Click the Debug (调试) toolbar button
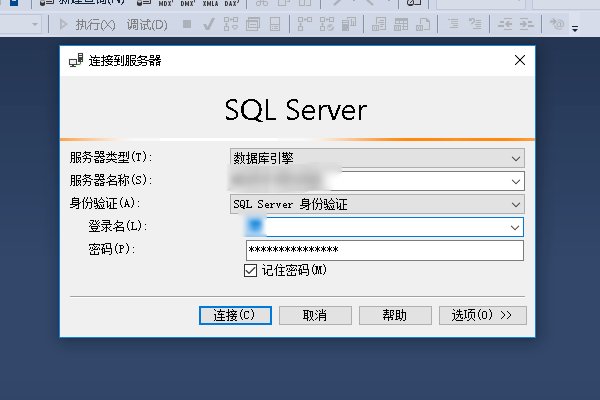The image size is (600, 400). [147, 25]
